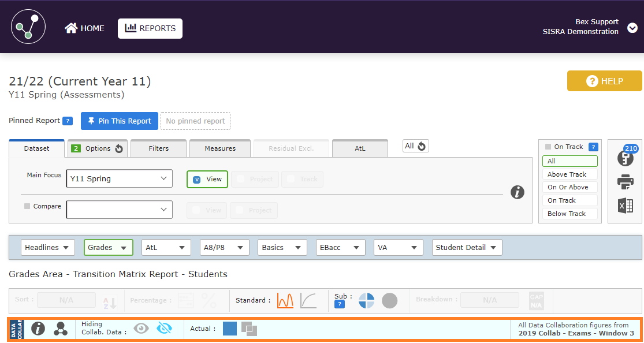Open the key legend icon with 210 badge
This screenshot has height=343, width=644.
coord(626,157)
